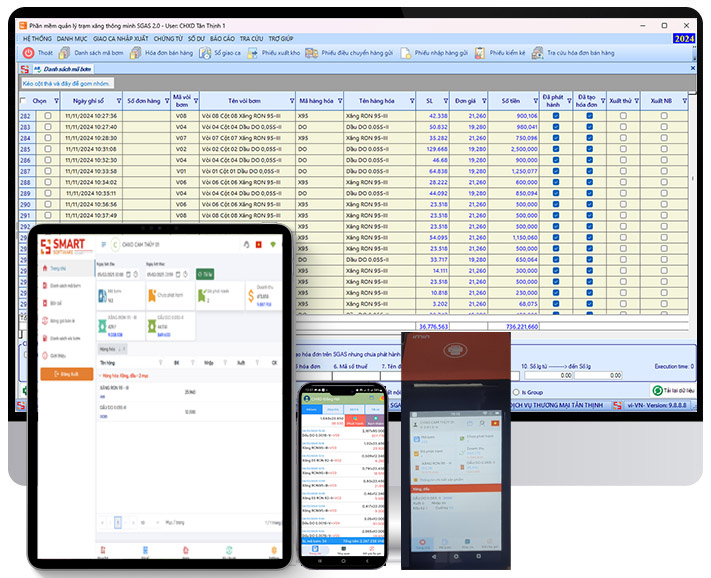711x578 pixels.
Task: Tick the Chọn checkbox for row 282
Action: click(48, 116)
